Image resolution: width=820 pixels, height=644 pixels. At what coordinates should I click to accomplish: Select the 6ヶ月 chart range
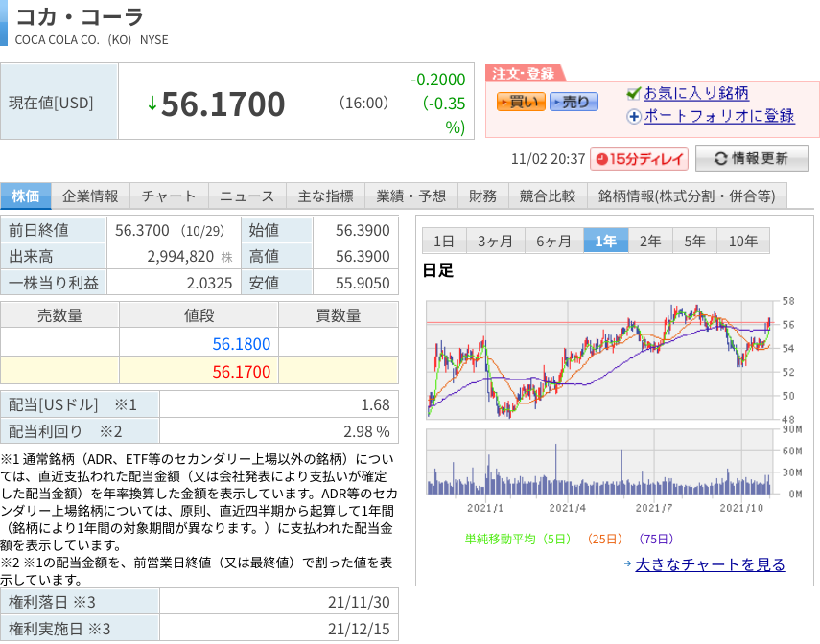553,241
